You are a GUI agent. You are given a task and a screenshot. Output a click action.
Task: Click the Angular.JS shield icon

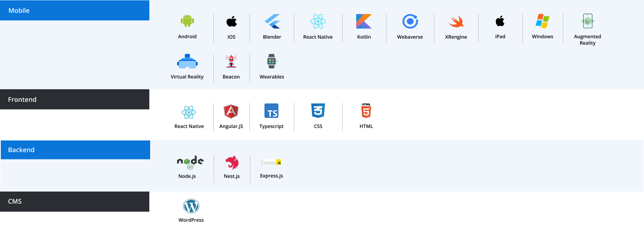pos(231,111)
